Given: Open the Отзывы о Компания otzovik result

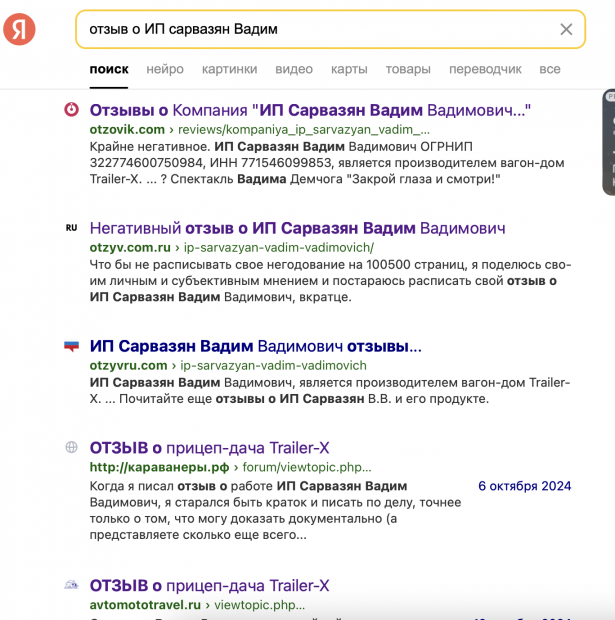Looking at the screenshot, I should pos(310,110).
